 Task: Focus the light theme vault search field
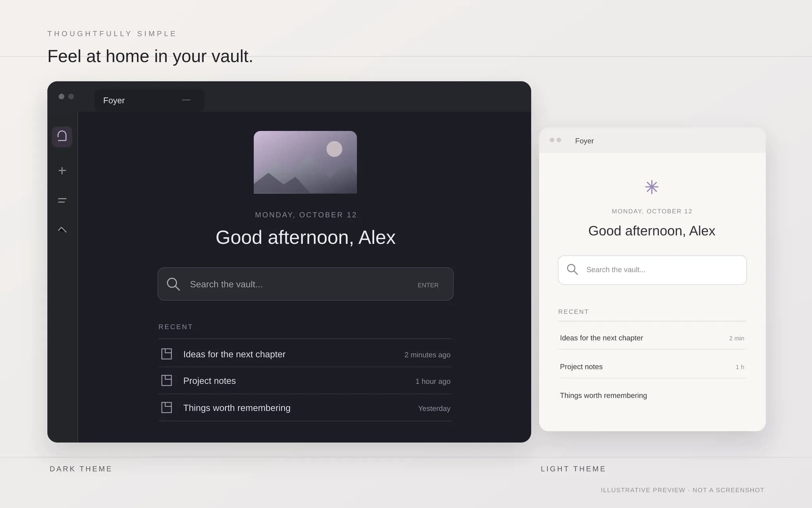coord(652,270)
